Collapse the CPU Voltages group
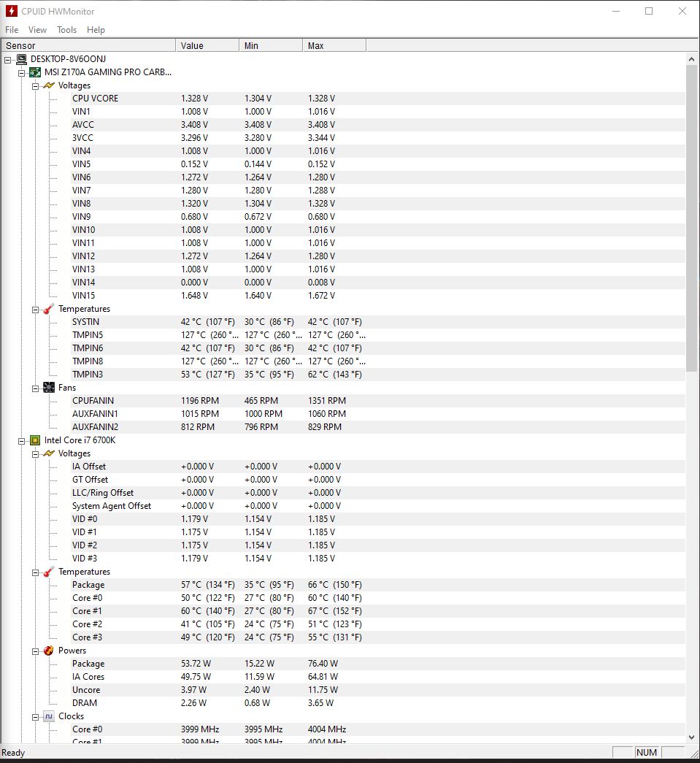 point(35,454)
